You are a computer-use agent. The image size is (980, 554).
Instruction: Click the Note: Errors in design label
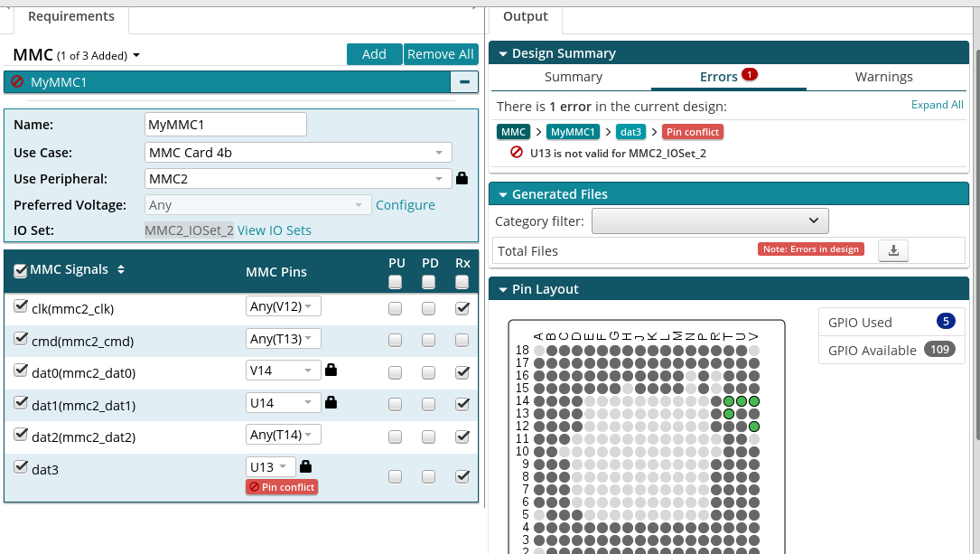pyautogui.click(x=810, y=249)
